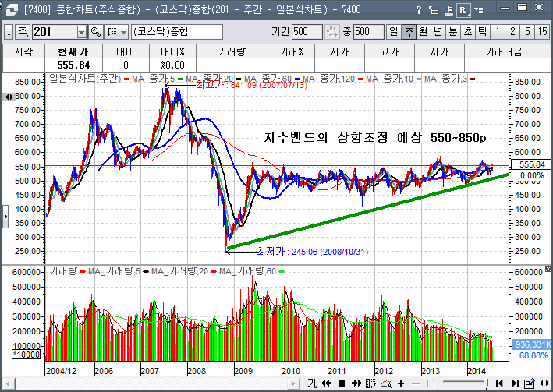This screenshot has width=553, height=392.
Task: Click the application logo icon in title bar
Action: 12,9
